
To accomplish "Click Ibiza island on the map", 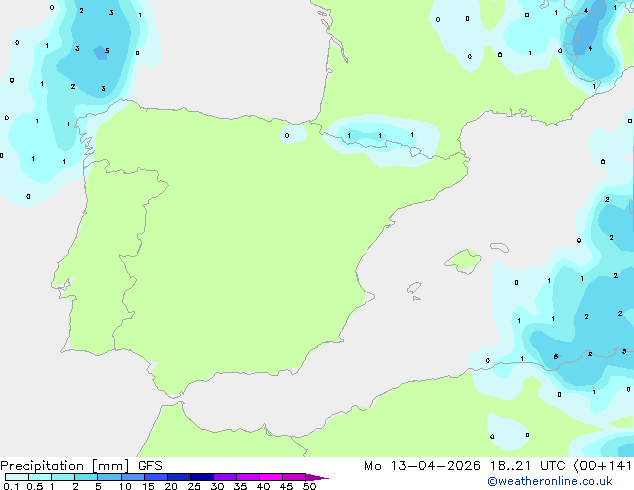I will [x=414, y=288].
